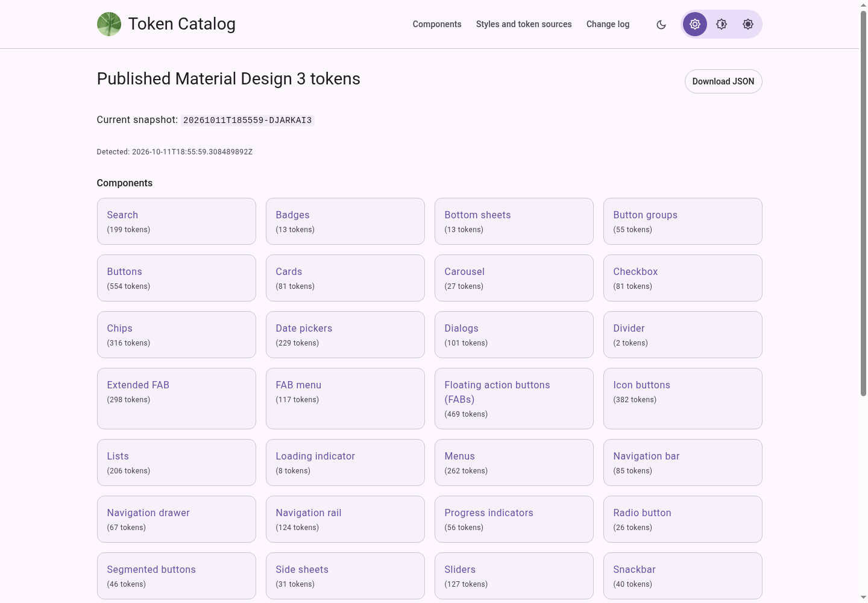Click the page vertical scrollbar thumb
The width and height of the screenshot is (868, 603).
863,203
